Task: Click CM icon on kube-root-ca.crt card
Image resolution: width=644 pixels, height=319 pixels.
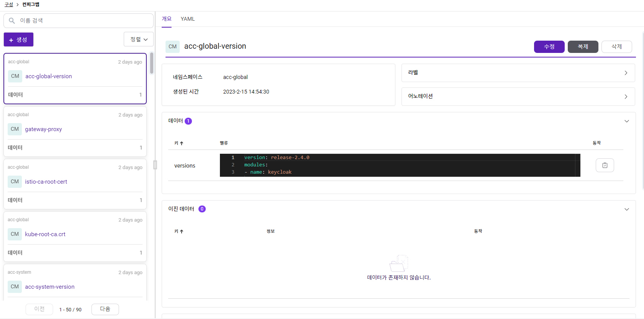Action: coord(15,234)
